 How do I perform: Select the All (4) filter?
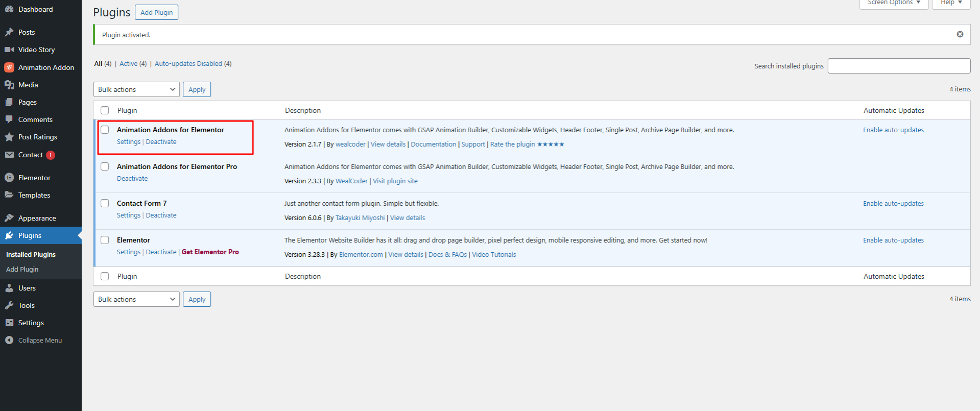(x=103, y=64)
